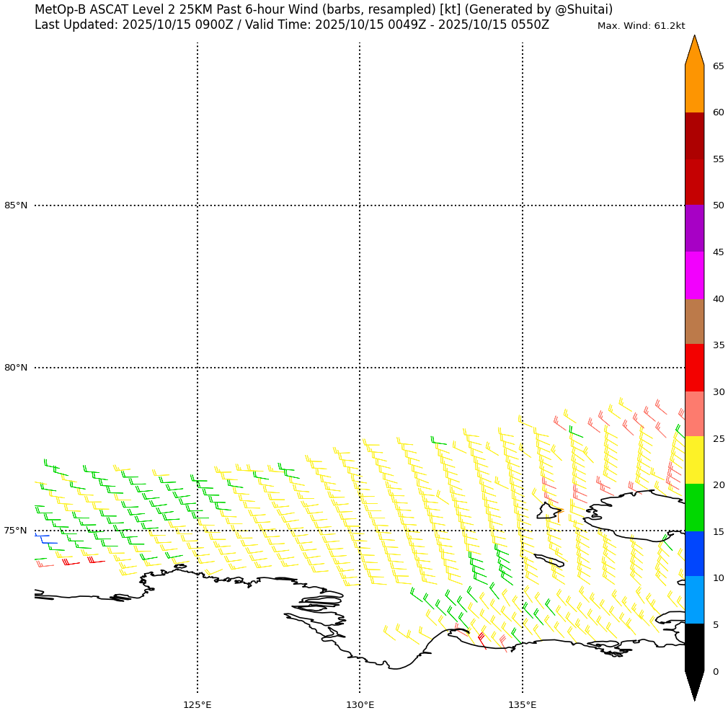Click the black 0-5 kt colorbar segment
The image size is (728, 713).
[694, 647]
